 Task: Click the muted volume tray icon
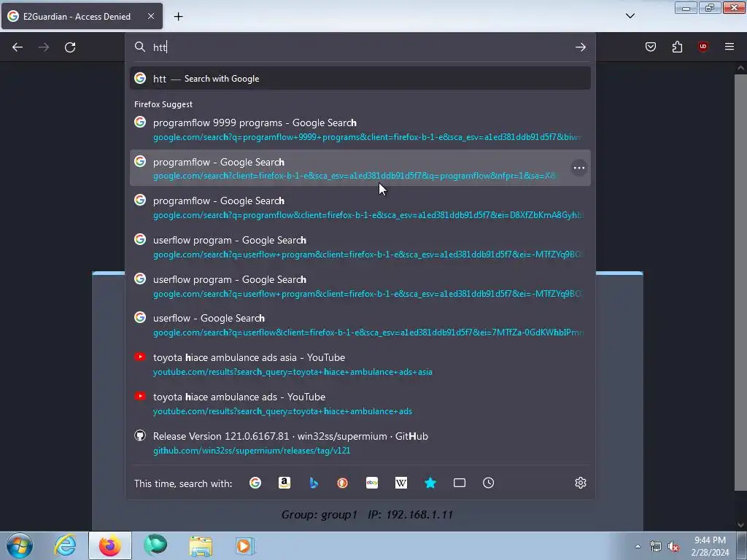coord(673,547)
